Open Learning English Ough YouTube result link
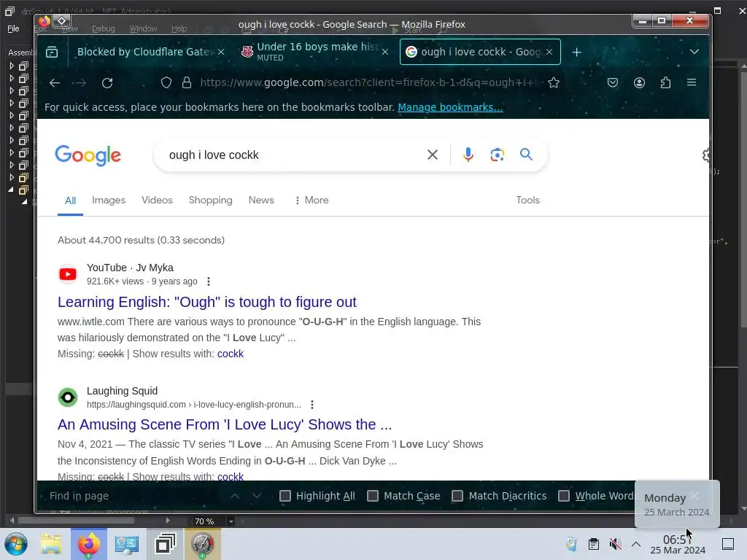Image resolution: width=747 pixels, height=560 pixels. click(206, 302)
